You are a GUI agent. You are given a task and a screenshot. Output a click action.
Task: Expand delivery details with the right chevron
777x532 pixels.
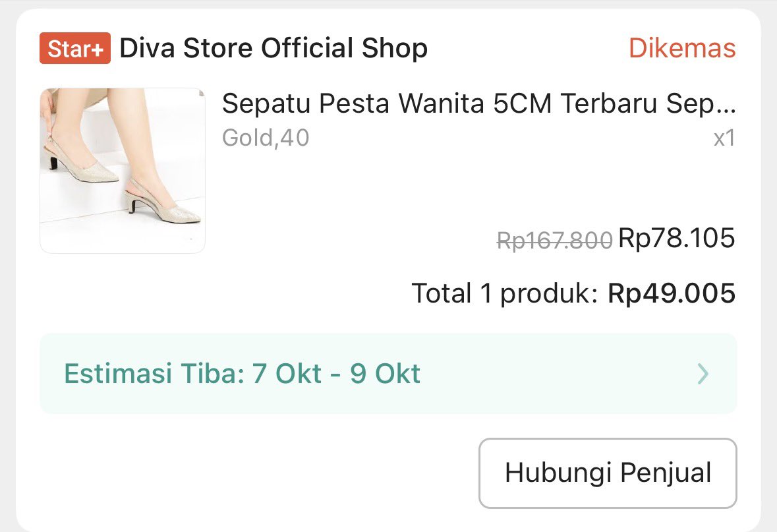tap(703, 374)
